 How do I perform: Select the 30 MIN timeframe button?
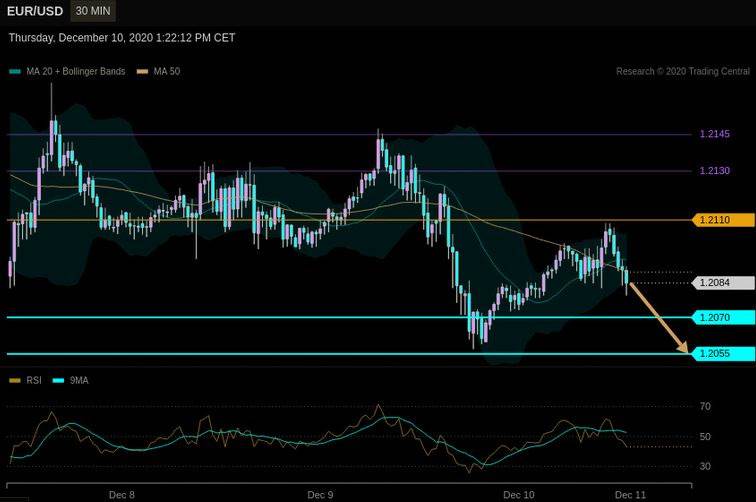coord(93,11)
